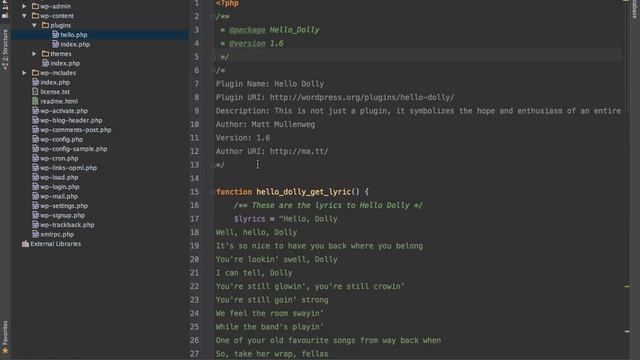Screen dimensions: 640x360
Task: Select index.php directly under wp-content
Action: 65,63
